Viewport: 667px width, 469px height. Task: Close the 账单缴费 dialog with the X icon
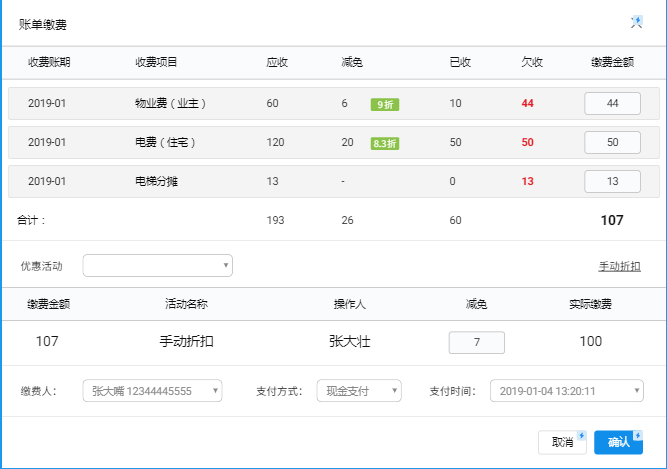[636, 22]
